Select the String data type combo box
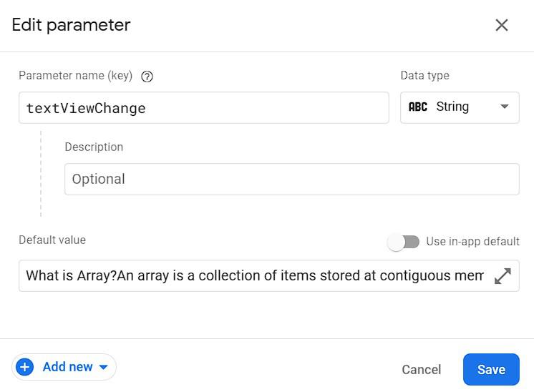 pyautogui.click(x=459, y=107)
